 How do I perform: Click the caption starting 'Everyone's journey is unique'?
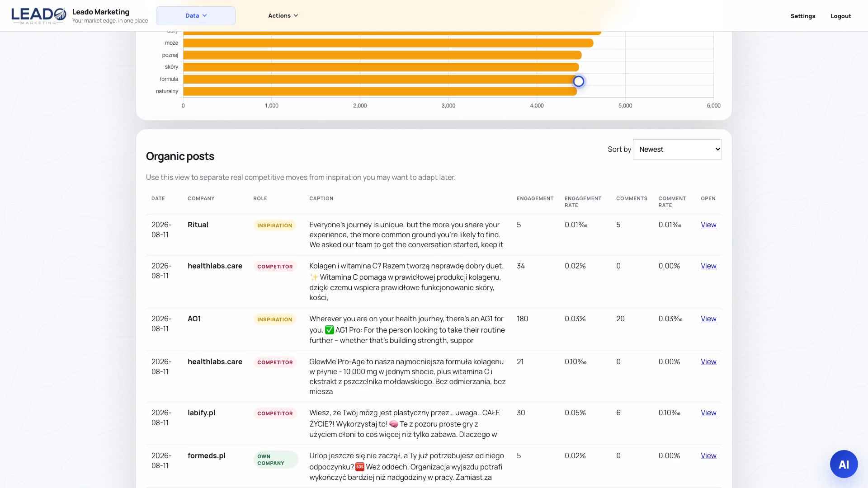(x=406, y=235)
